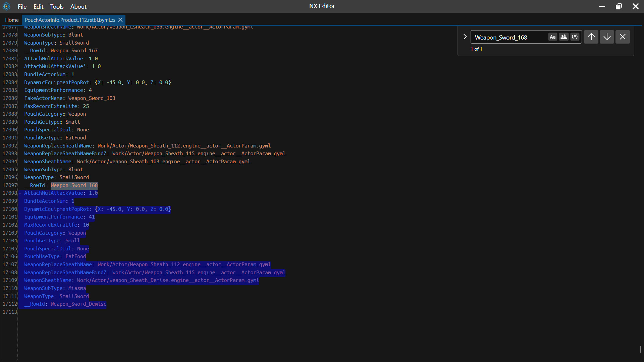Click the NX-Editor logo icon
Image resolution: width=644 pixels, height=362 pixels.
click(x=6, y=6)
